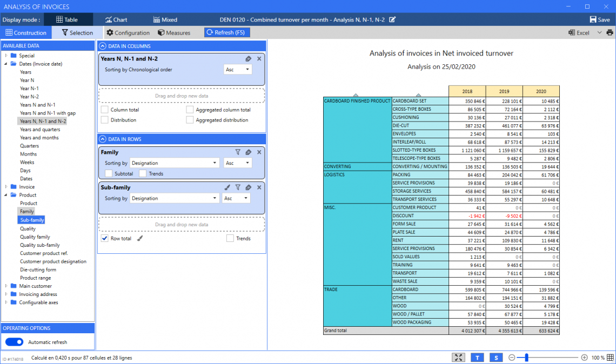Click eraser icon on the Sub-family block
Image resolution: width=616 pixels, height=364 pixels.
(x=248, y=187)
